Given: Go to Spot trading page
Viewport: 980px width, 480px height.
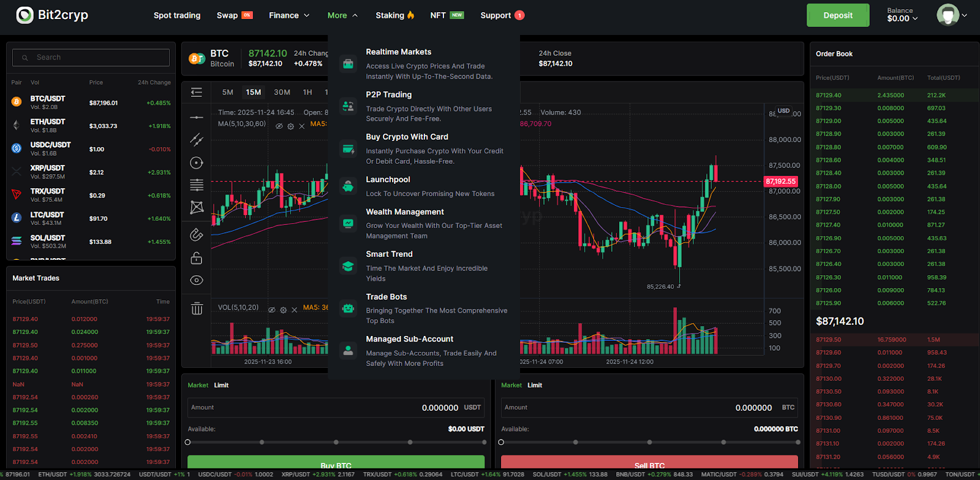Looking at the screenshot, I should click(x=177, y=15).
